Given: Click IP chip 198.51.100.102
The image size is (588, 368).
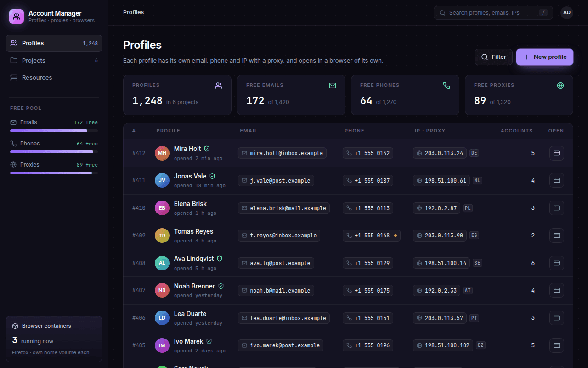Looking at the screenshot, I should 443,345.
